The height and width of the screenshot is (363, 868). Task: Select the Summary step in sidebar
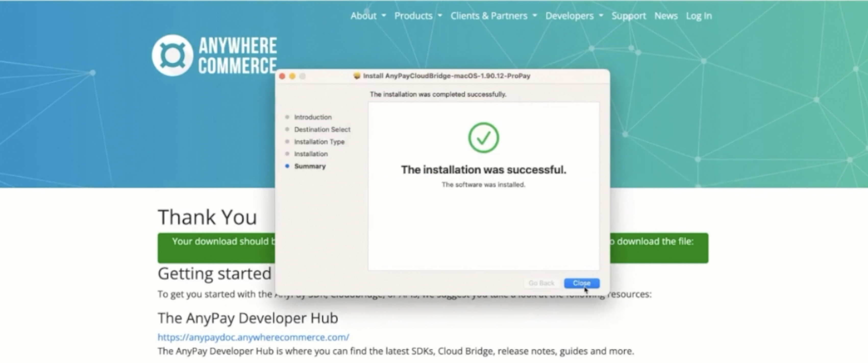click(x=310, y=166)
